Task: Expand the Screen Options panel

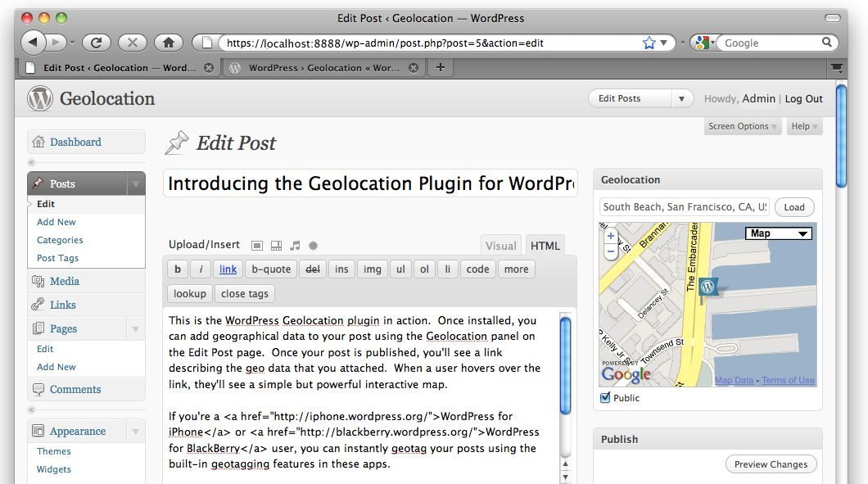Action: point(743,126)
